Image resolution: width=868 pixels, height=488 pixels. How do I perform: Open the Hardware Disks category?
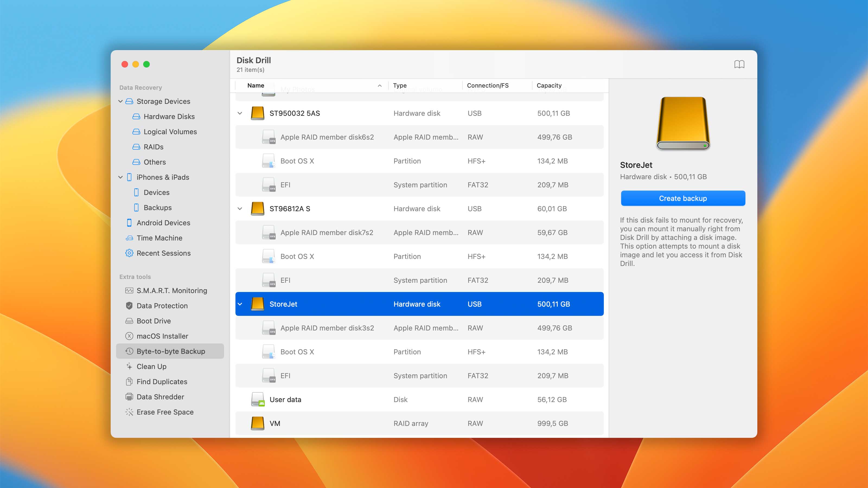(x=169, y=117)
